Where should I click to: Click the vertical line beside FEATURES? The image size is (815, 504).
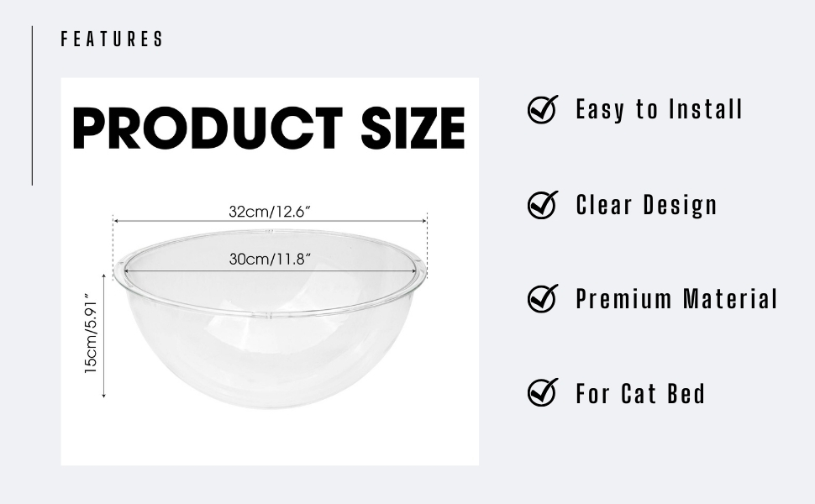point(32,106)
